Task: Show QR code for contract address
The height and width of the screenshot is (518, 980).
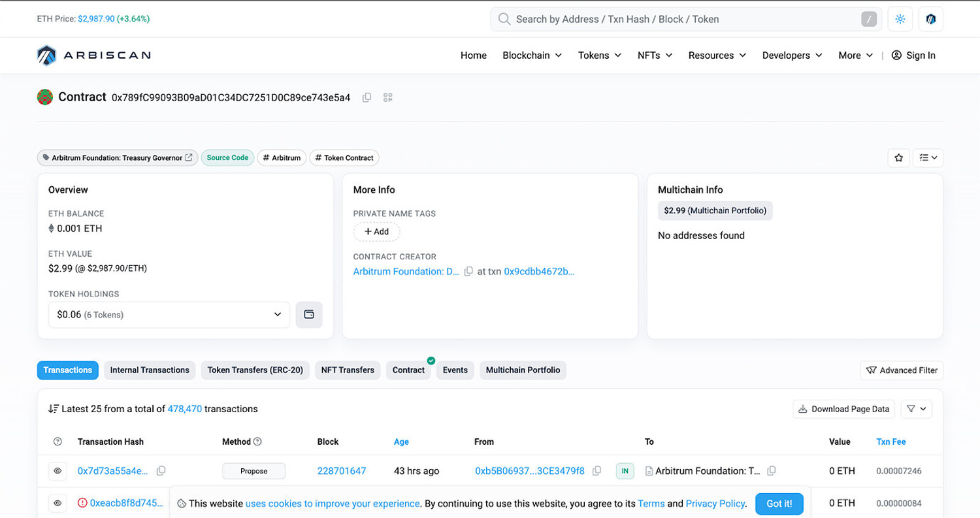Action: [x=388, y=97]
